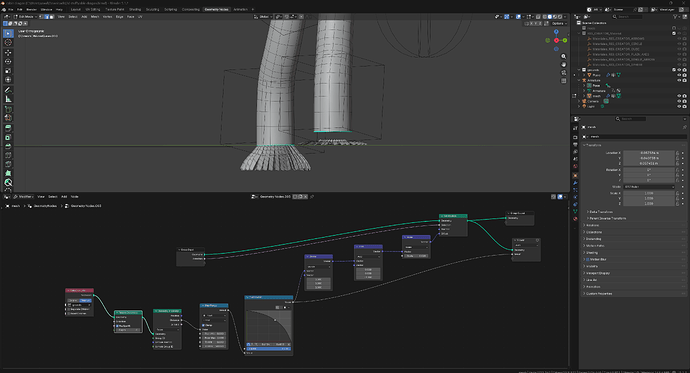Viewport: 690px width, 373px height.
Task: Select the Select Box tool in the viewport toolbar
Action: [x=8, y=33]
